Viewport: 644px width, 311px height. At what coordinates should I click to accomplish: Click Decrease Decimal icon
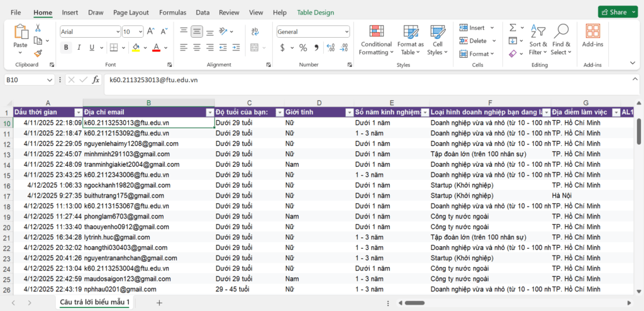click(x=344, y=48)
